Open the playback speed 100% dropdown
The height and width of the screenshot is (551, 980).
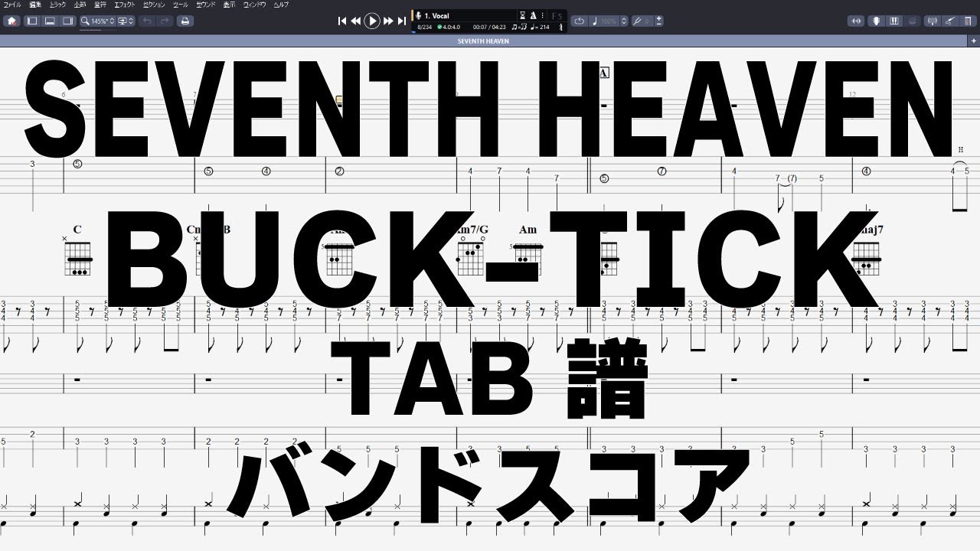[607, 21]
